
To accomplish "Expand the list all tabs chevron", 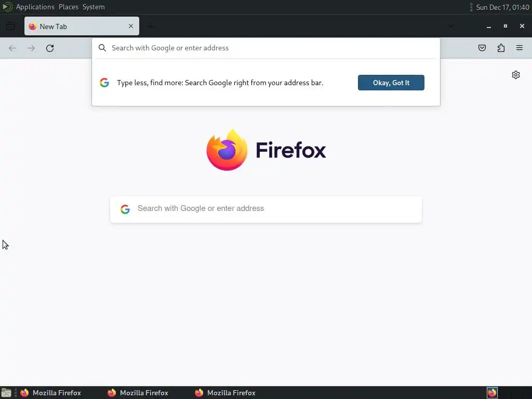I will click(x=451, y=26).
